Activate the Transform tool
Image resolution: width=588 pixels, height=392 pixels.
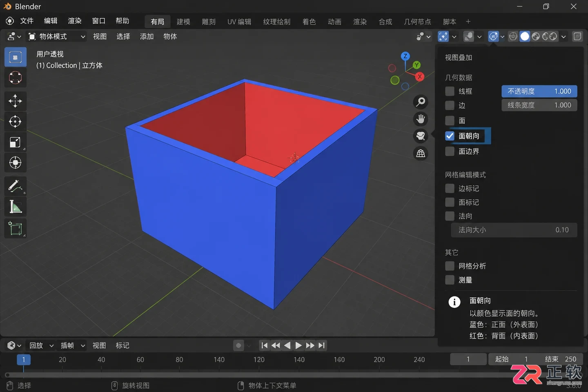pos(15,163)
